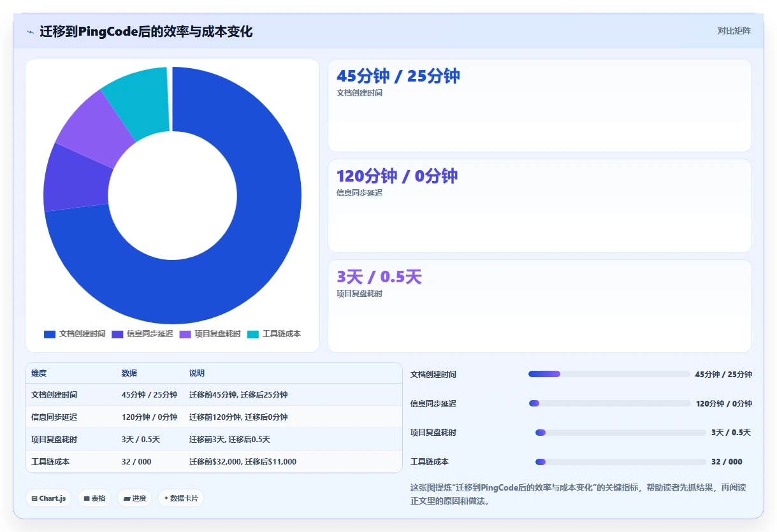Click table cell 3天 / 0.5天
This screenshot has height=532, width=777.
click(141, 440)
